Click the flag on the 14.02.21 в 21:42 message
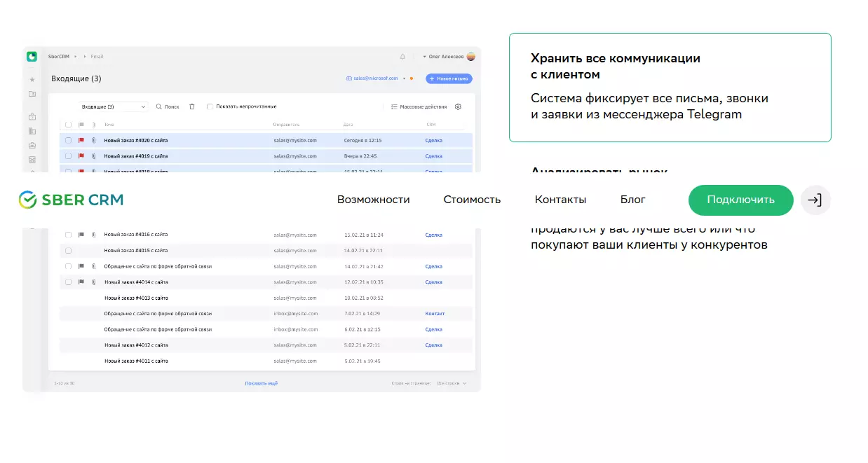Image resolution: width=868 pixels, height=463 pixels. pos(81,266)
